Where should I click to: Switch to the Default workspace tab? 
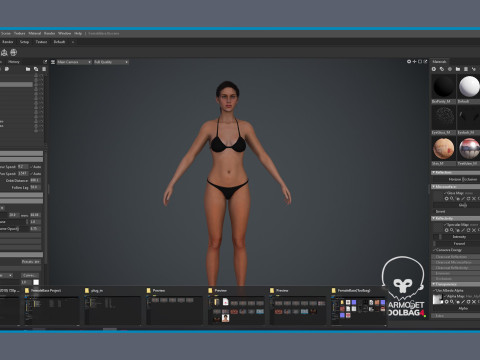[x=59, y=42]
